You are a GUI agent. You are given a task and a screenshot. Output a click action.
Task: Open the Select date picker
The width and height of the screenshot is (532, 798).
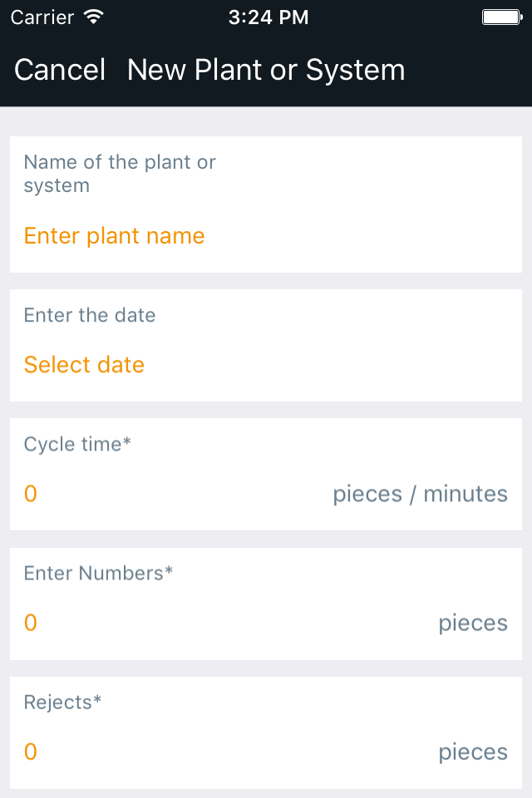(x=84, y=364)
